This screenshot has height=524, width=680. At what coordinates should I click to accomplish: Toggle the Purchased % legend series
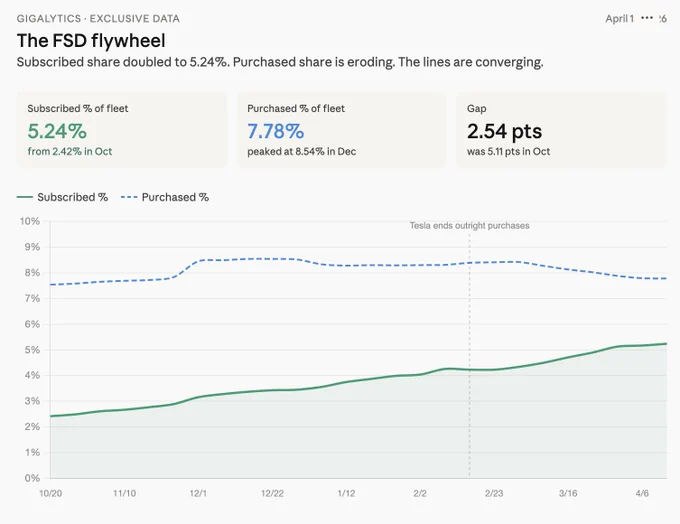click(x=165, y=197)
